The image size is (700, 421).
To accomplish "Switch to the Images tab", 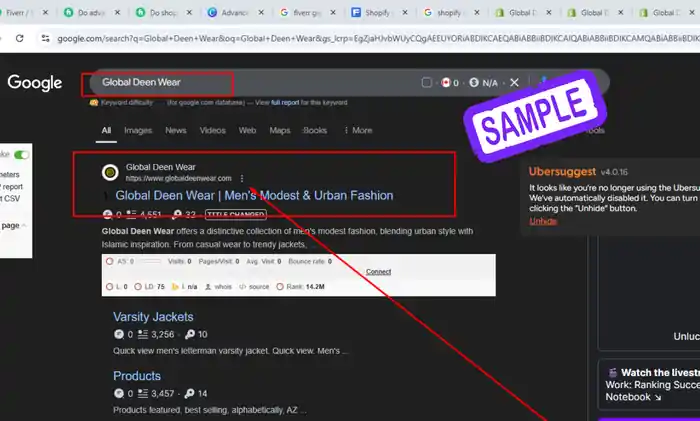I will pyautogui.click(x=138, y=130).
